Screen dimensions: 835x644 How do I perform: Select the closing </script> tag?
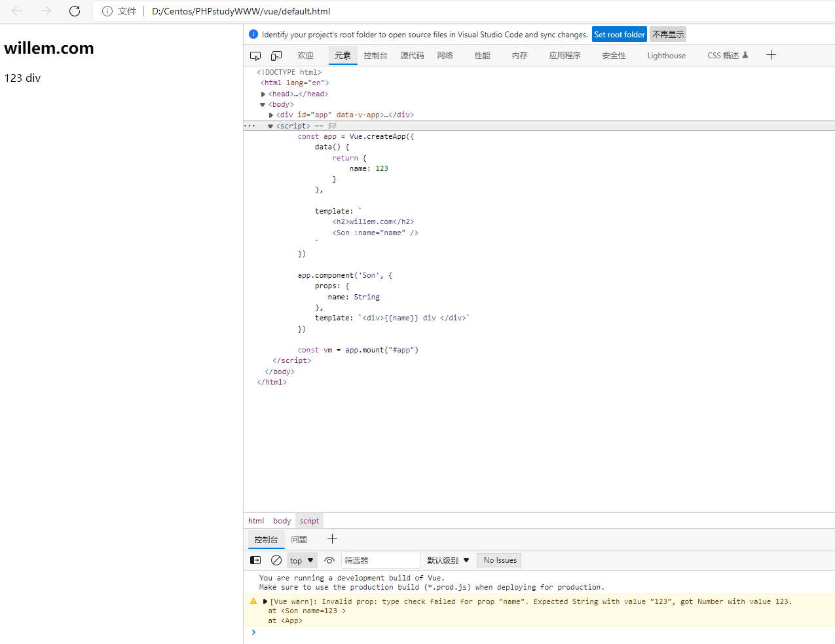292,360
